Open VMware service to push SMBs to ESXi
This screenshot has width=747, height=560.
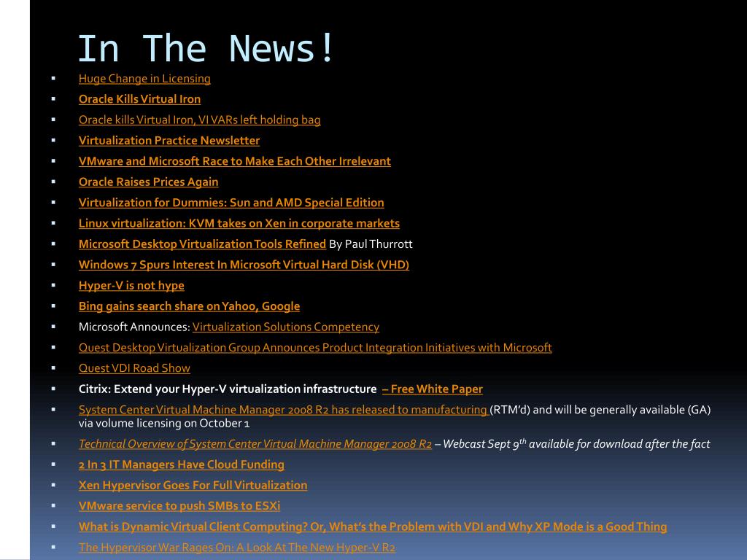click(179, 506)
